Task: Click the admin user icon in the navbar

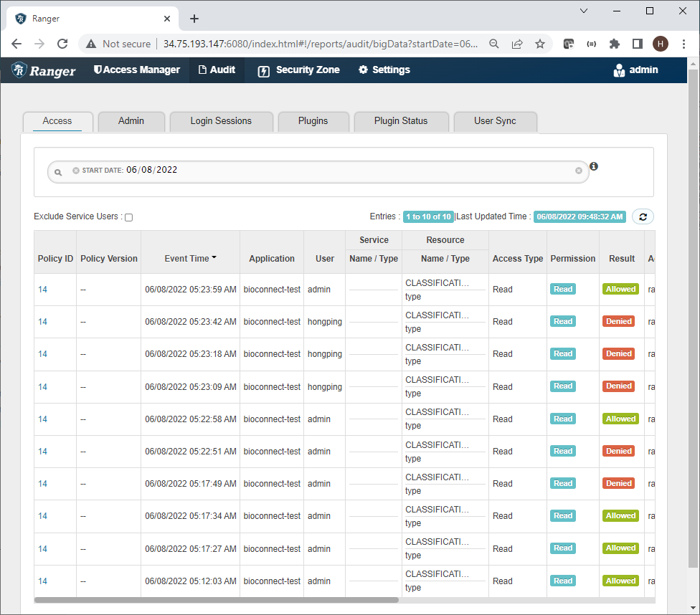Action: tap(618, 70)
